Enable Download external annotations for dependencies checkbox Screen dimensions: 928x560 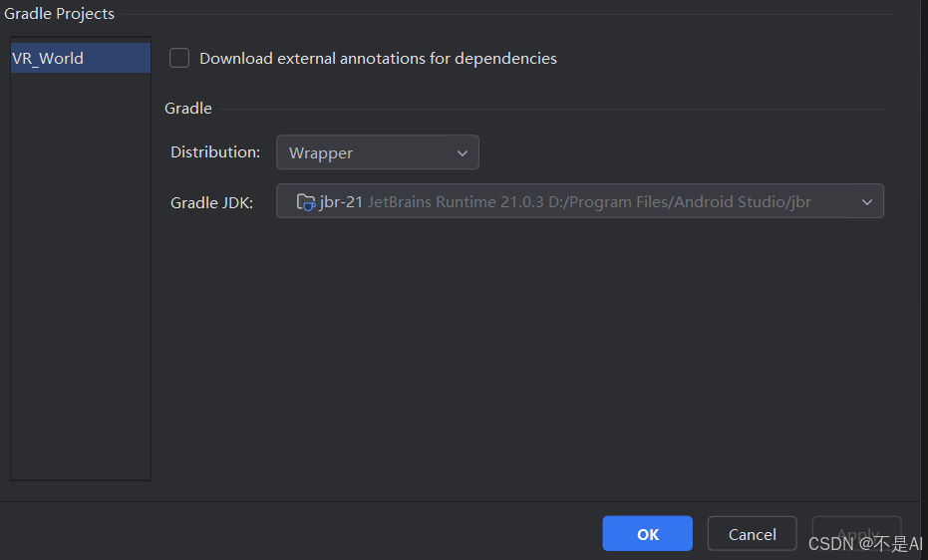coord(179,58)
